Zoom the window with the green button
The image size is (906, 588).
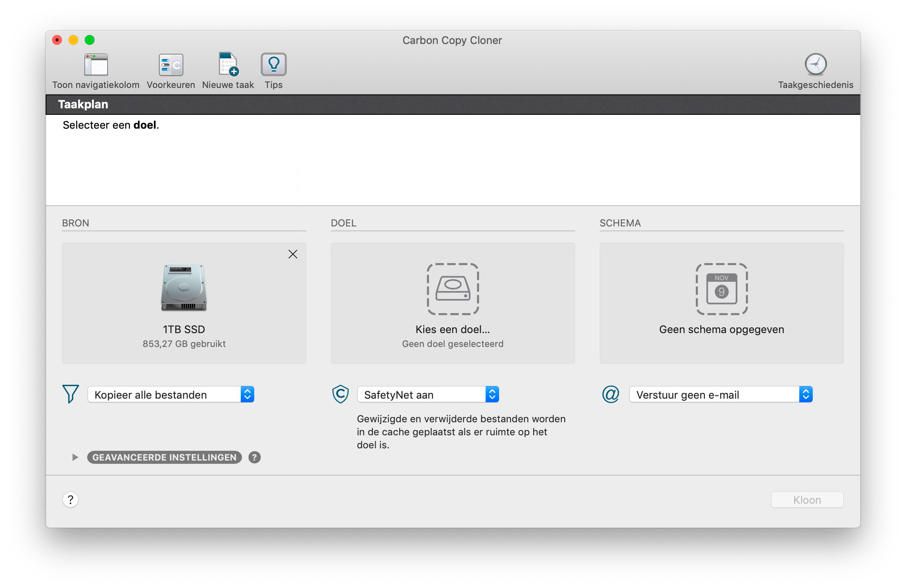tap(90, 40)
